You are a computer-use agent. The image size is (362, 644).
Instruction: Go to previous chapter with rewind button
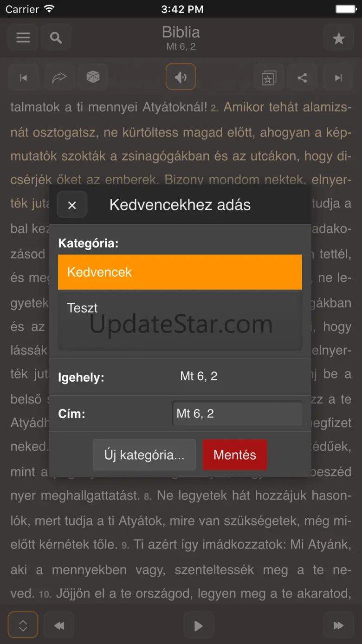click(59, 625)
